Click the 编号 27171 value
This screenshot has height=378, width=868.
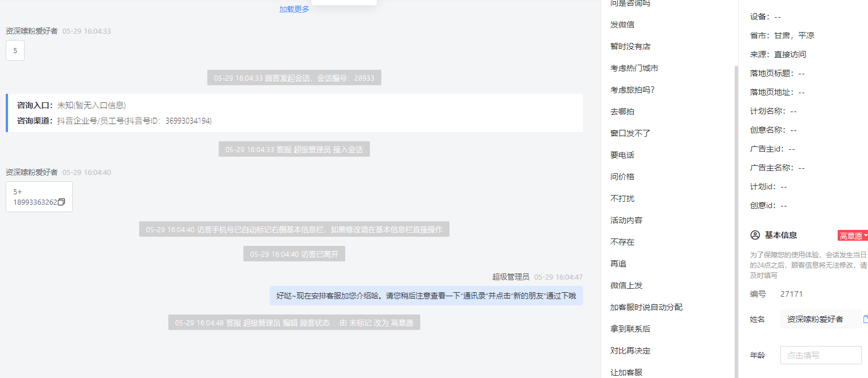pos(791,294)
